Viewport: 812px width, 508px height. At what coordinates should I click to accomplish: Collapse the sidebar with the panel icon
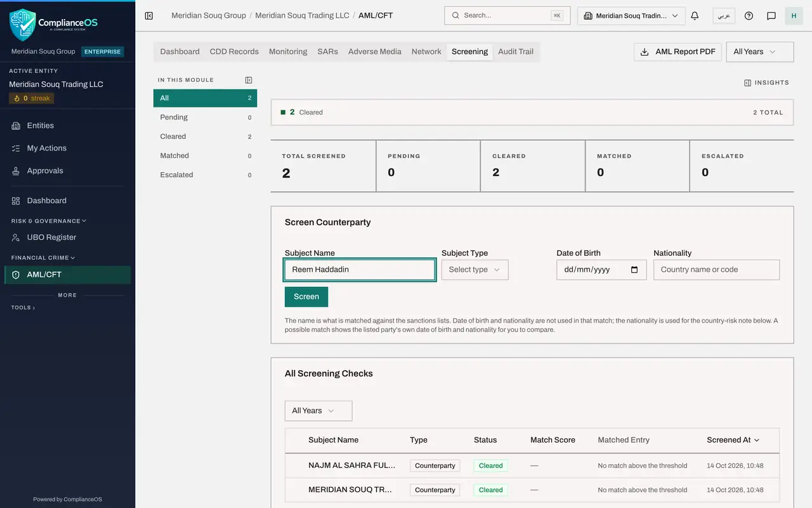click(x=149, y=15)
